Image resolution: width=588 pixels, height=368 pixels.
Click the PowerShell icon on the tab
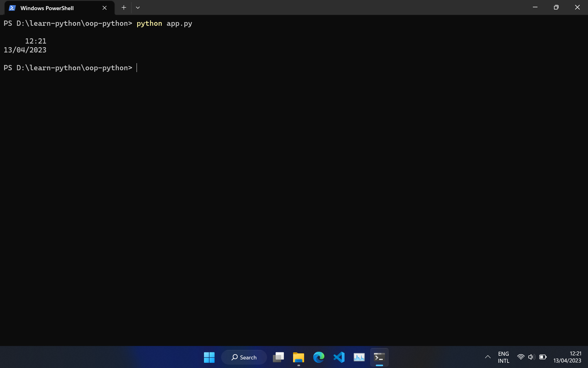(12, 8)
